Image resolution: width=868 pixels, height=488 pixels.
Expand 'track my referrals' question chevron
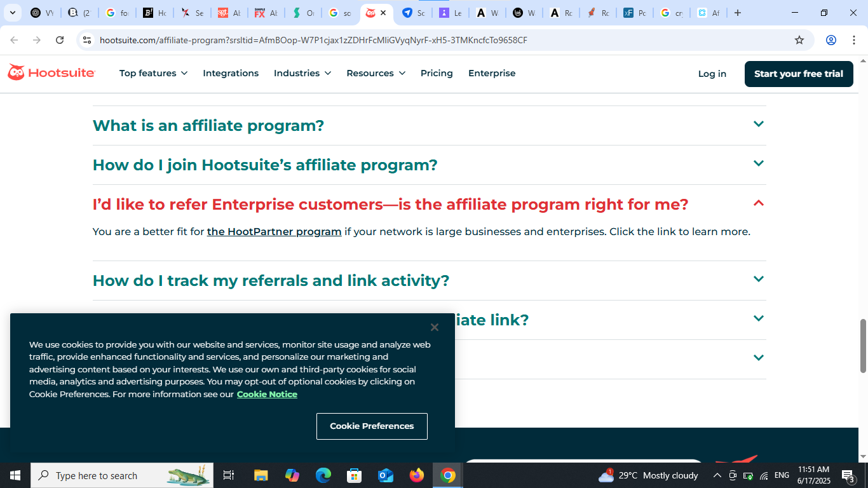tap(758, 279)
